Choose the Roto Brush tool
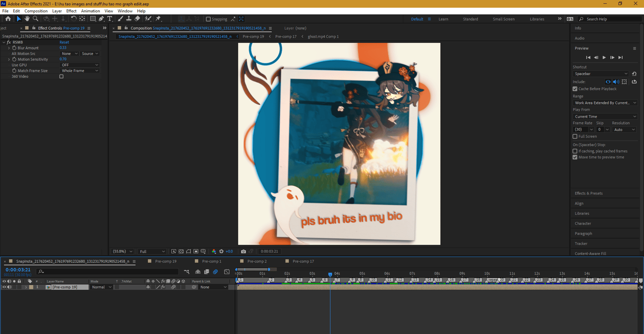Image resolution: width=644 pixels, height=334 pixels. click(x=148, y=19)
